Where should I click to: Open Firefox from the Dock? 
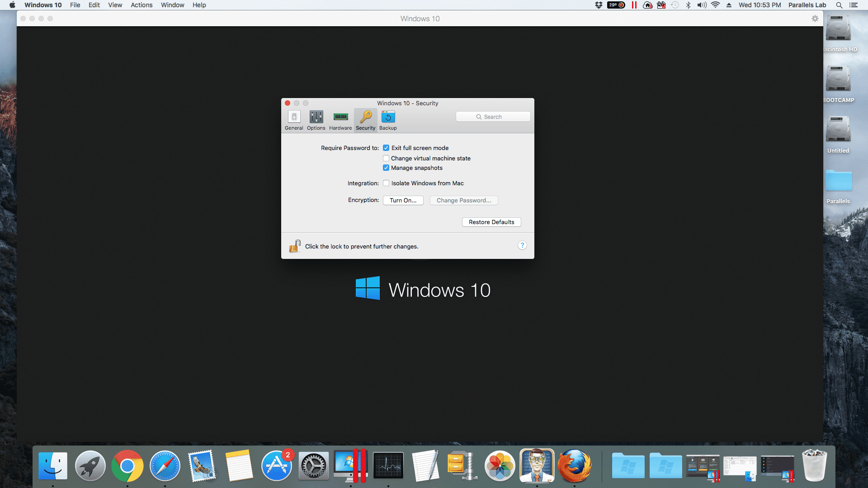point(574,465)
